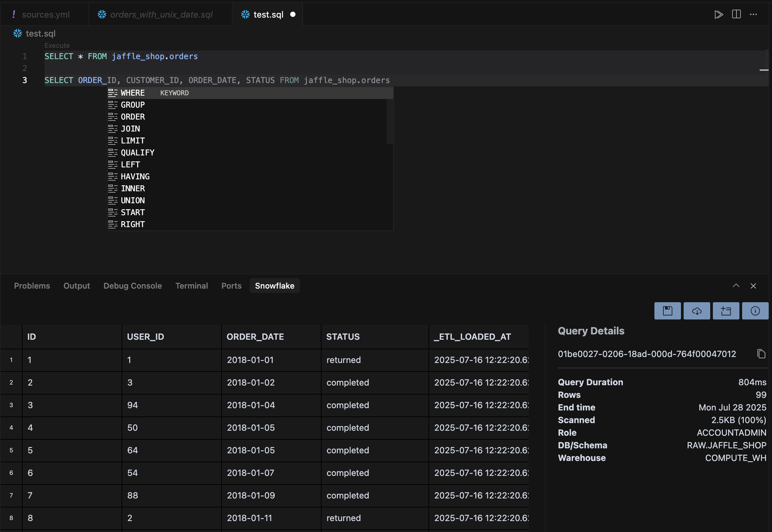The height and width of the screenshot is (532, 772).
Task: Pick the INNER keyword suggestion
Action: point(250,189)
